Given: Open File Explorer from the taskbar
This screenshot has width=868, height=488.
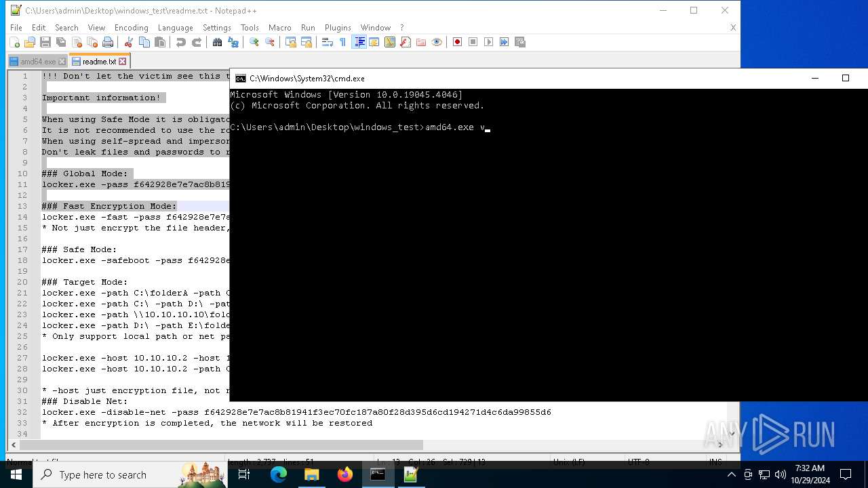Looking at the screenshot, I should click(x=311, y=474).
